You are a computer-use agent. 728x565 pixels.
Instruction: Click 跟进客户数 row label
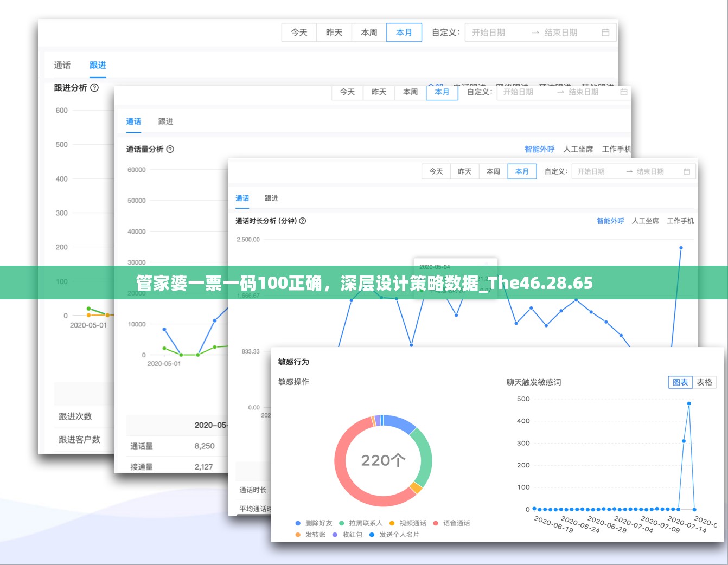[80, 440]
